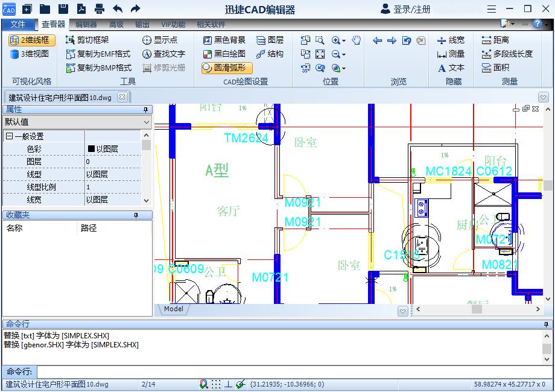Click the zoom window magnifier icon
555x392 pixels.
coord(320,40)
